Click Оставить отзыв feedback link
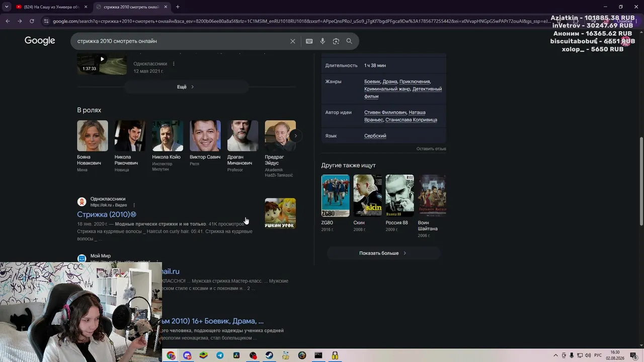The image size is (644, 362). pos(431,149)
